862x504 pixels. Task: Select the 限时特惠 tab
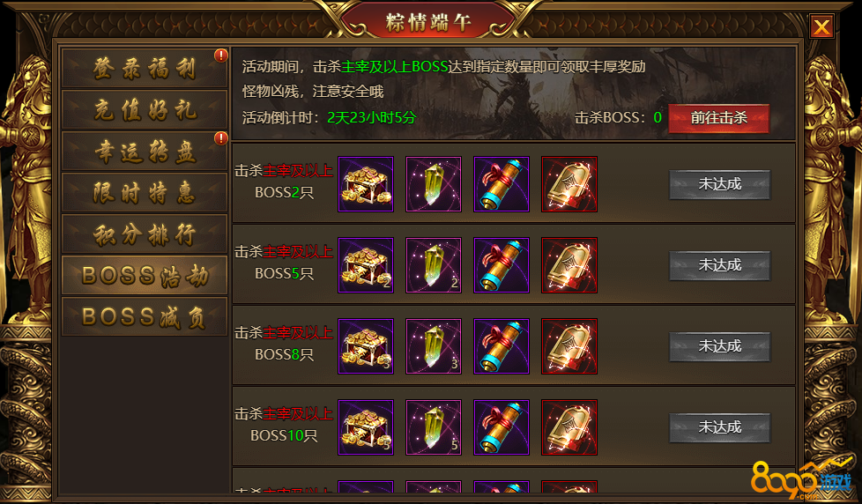(145, 193)
